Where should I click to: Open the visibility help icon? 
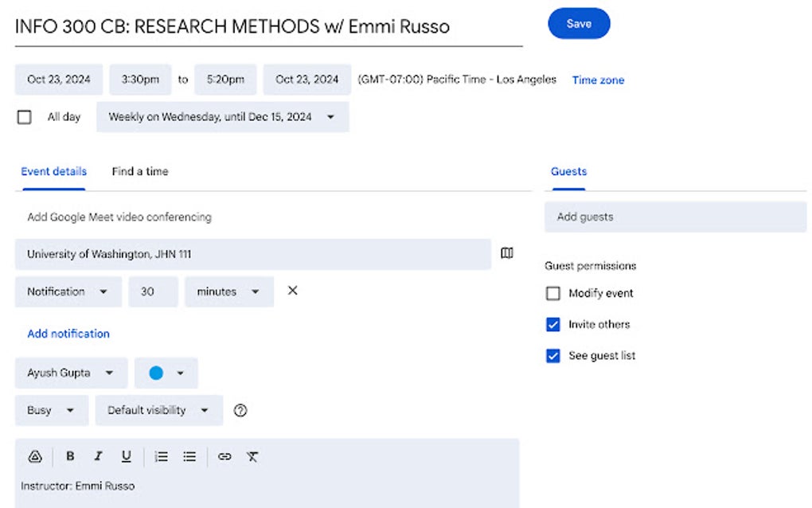(x=240, y=410)
